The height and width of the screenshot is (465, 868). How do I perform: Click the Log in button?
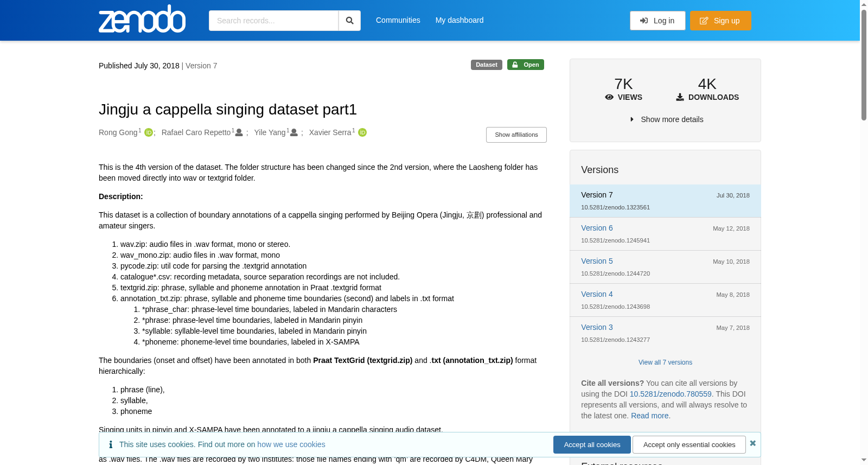(658, 21)
